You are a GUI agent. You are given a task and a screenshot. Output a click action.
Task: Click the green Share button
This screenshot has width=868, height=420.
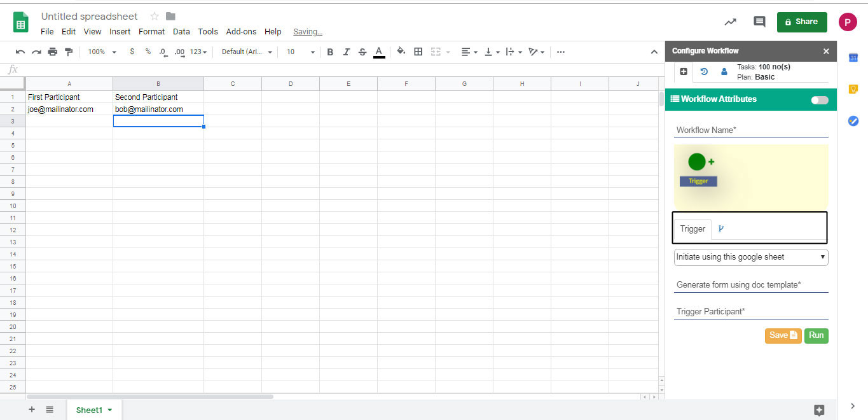point(802,22)
